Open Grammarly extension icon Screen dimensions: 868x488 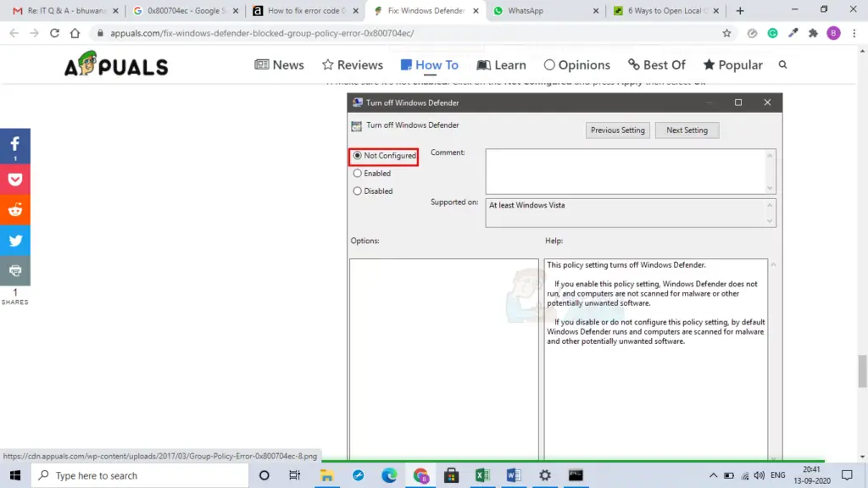[773, 33]
